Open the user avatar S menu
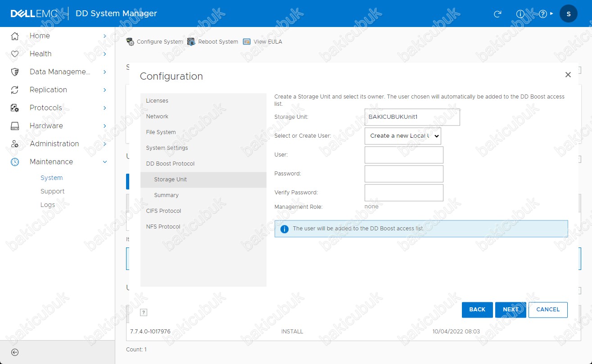The image size is (592, 364). point(568,13)
